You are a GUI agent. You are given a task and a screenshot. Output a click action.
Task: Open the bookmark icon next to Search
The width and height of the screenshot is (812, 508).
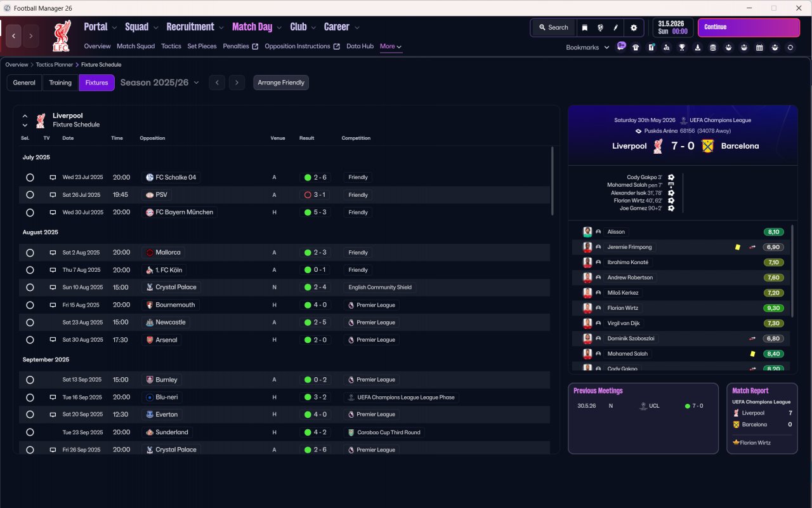[x=584, y=28]
